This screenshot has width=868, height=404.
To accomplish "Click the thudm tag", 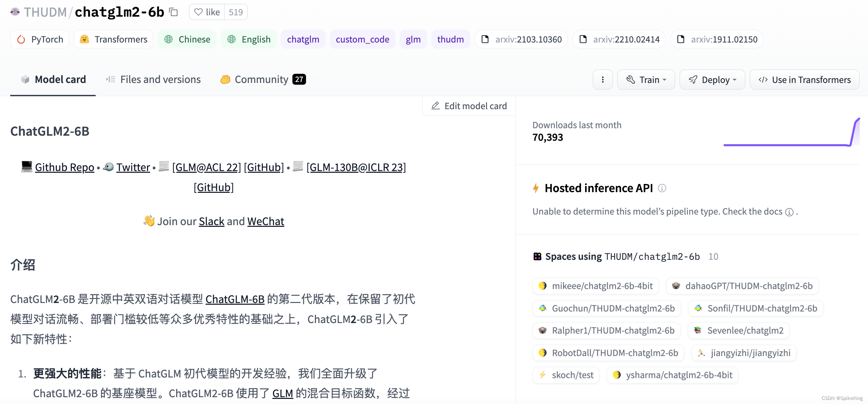I will coord(450,39).
